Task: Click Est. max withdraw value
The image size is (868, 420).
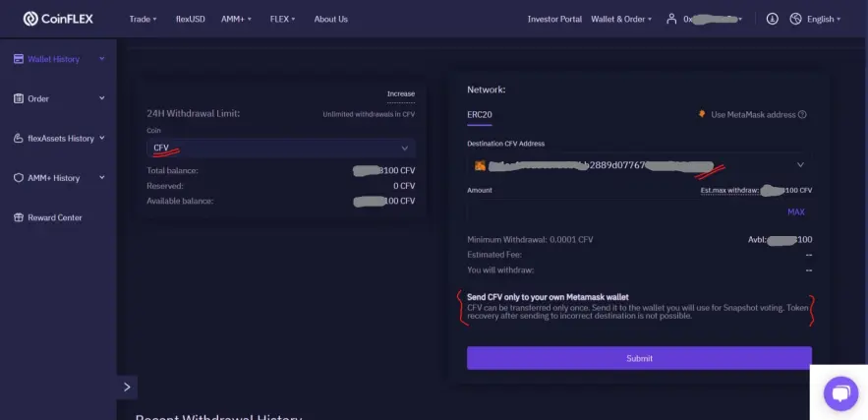Action: [x=756, y=190]
